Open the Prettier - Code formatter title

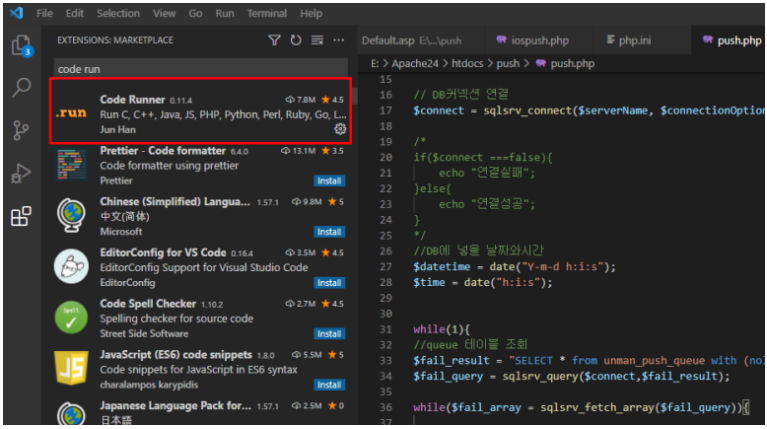162,151
